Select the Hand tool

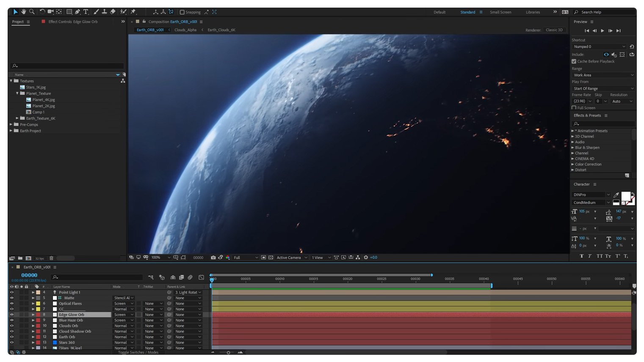click(x=24, y=11)
